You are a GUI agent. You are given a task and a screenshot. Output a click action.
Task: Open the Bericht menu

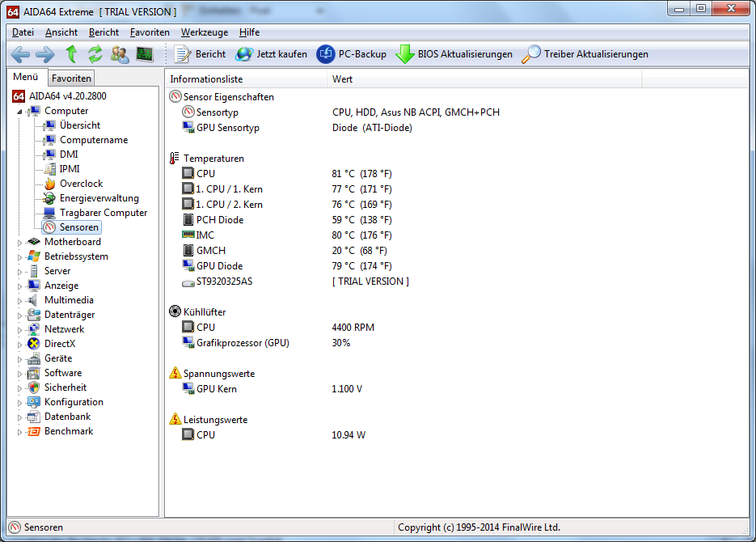103,32
